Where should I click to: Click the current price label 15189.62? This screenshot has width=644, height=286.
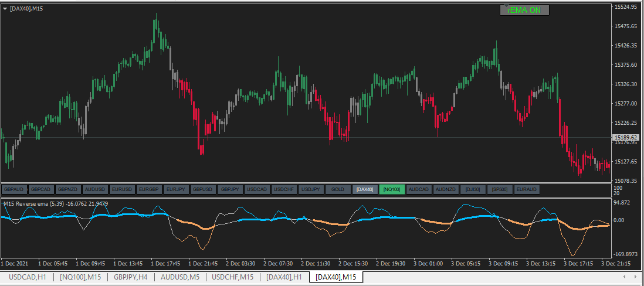tap(625, 138)
